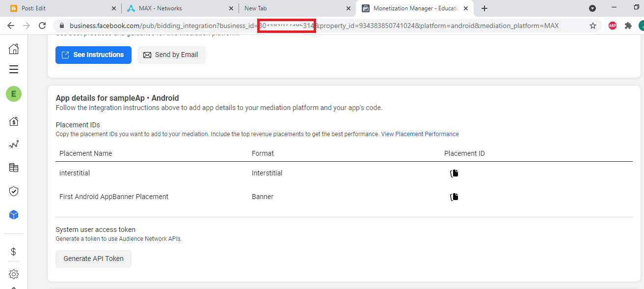Click the Placement ID column header
The image size is (644, 289).
(x=464, y=153)
